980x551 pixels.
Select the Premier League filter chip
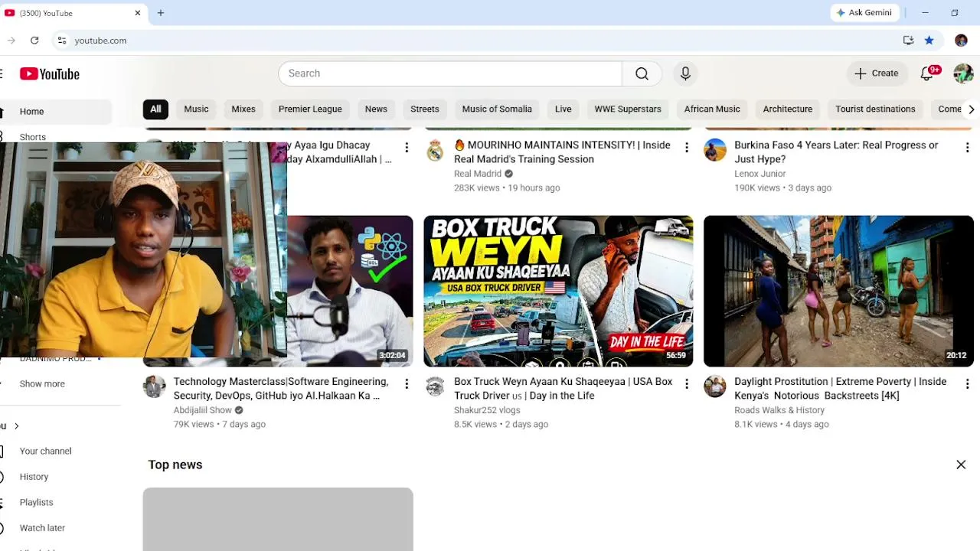(x=310, y=109)
